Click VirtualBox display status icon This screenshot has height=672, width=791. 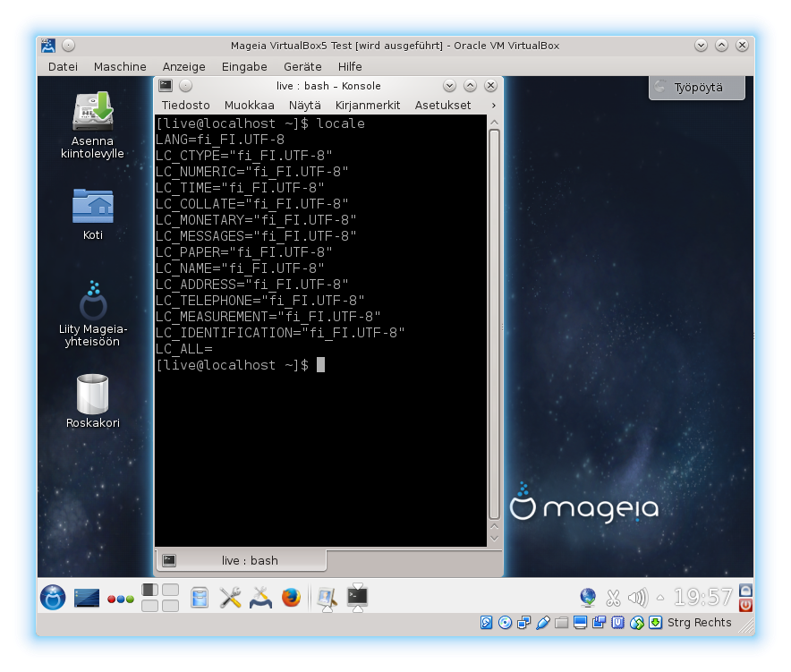[x=580, y=623]
